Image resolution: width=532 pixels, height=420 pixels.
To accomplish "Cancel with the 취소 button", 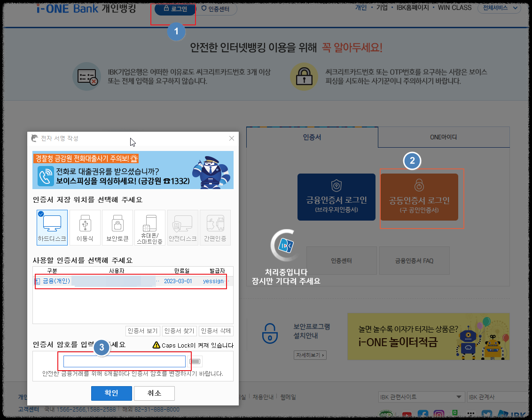I will [x=154, y=393].
